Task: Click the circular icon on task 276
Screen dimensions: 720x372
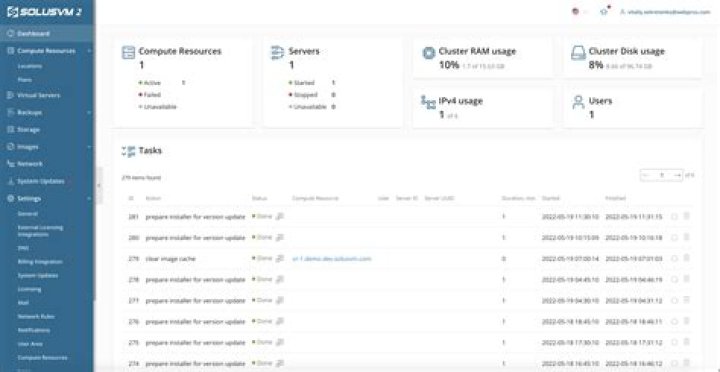Action: [674, 321]
